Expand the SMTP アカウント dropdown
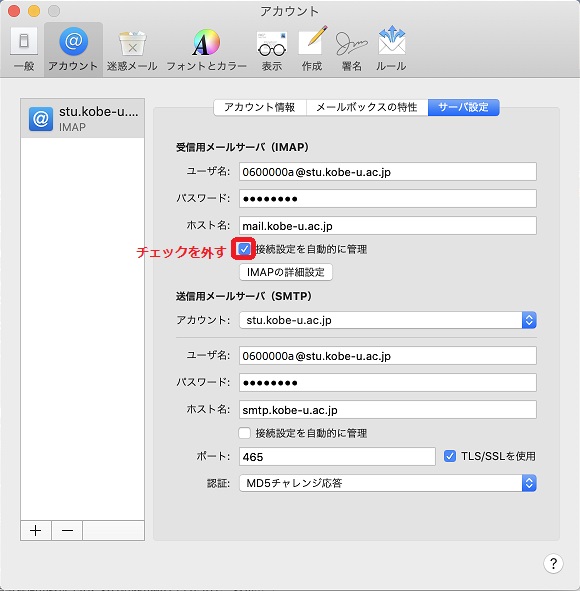 click(x=388, y=320)
